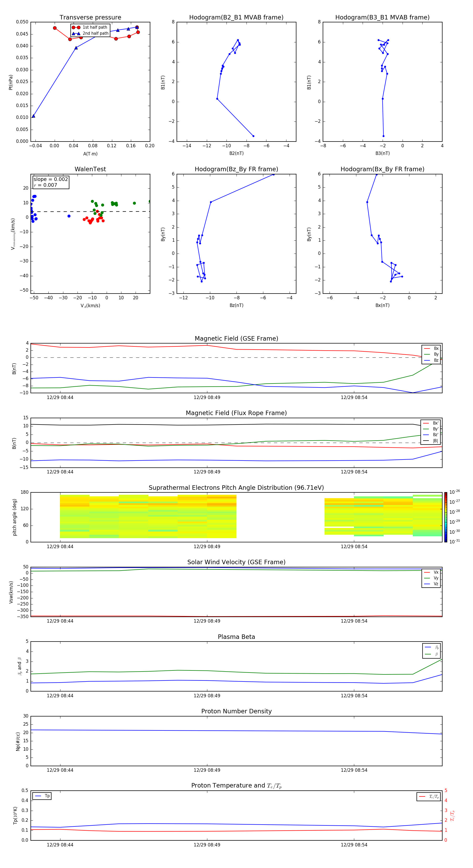The width and height of the screenshot is (473, 868).
Task: Click the 'slope = 0.002' annotation
Action: (x=50, y=179)
